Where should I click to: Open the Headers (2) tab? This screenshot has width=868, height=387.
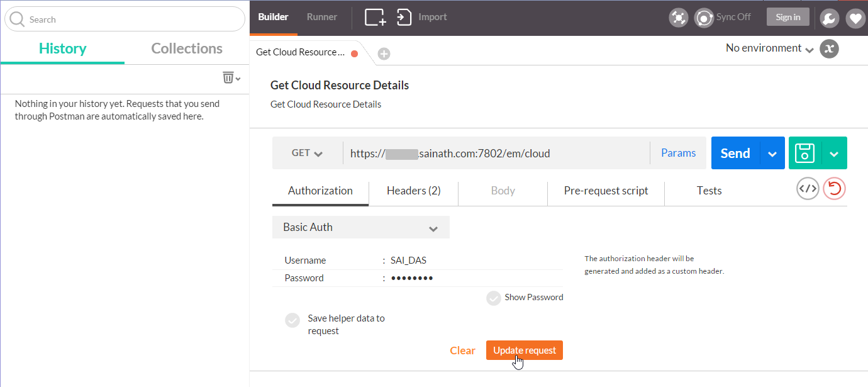pos(413,191)
